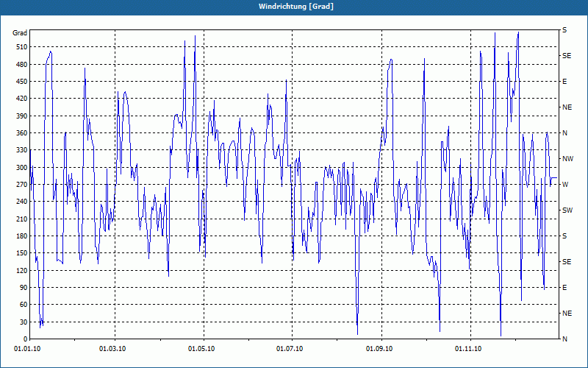Click the NW compass label
This screenshot has height=368, width=588.
tap(567, 159)
